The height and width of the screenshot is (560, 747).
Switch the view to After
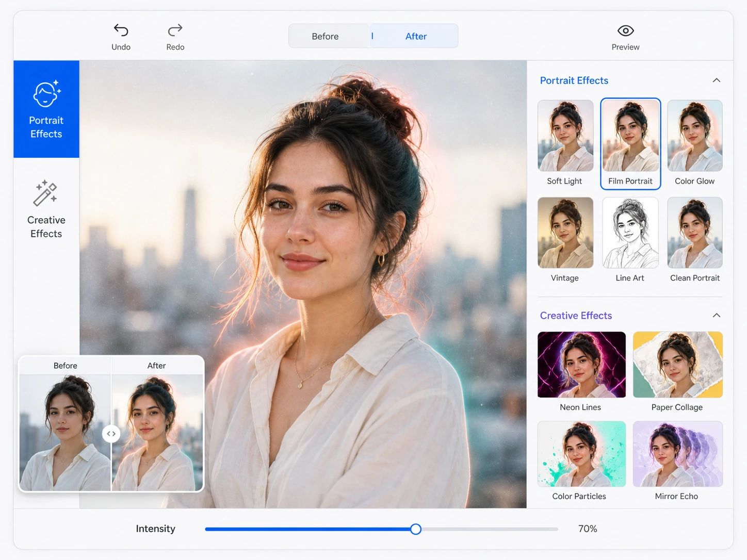(415, 36)
